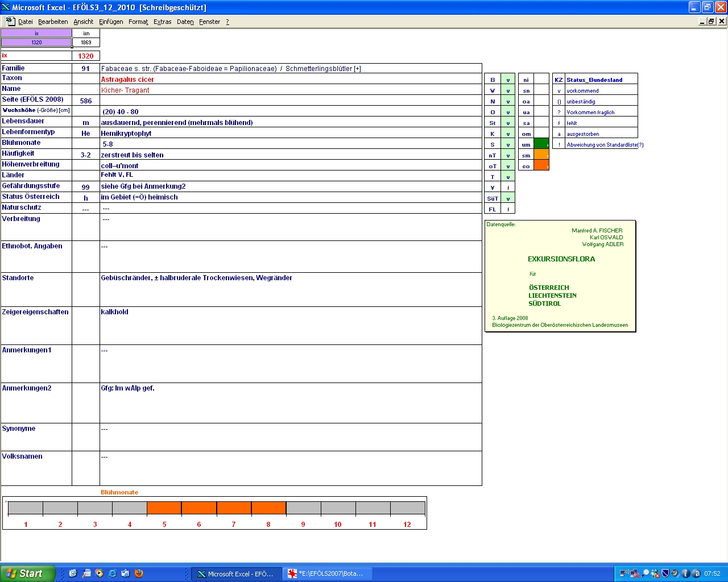Open the '?' help menu
Screen dimensions: 728x582
coord(227,22)
